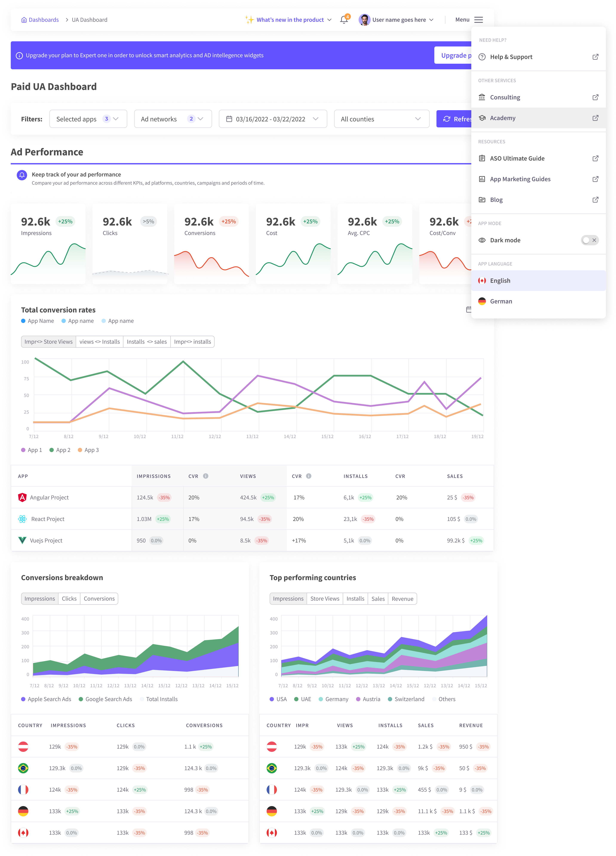Click external link icon beside Help & Support
The image size is (616, 856).
[x=595, y=57]
